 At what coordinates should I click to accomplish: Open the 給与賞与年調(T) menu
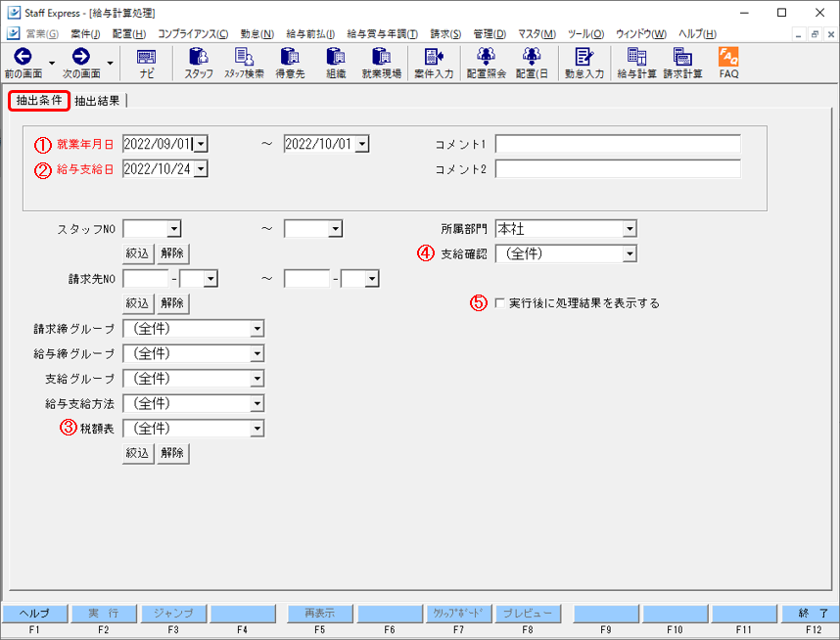click(x=382, y=33)
